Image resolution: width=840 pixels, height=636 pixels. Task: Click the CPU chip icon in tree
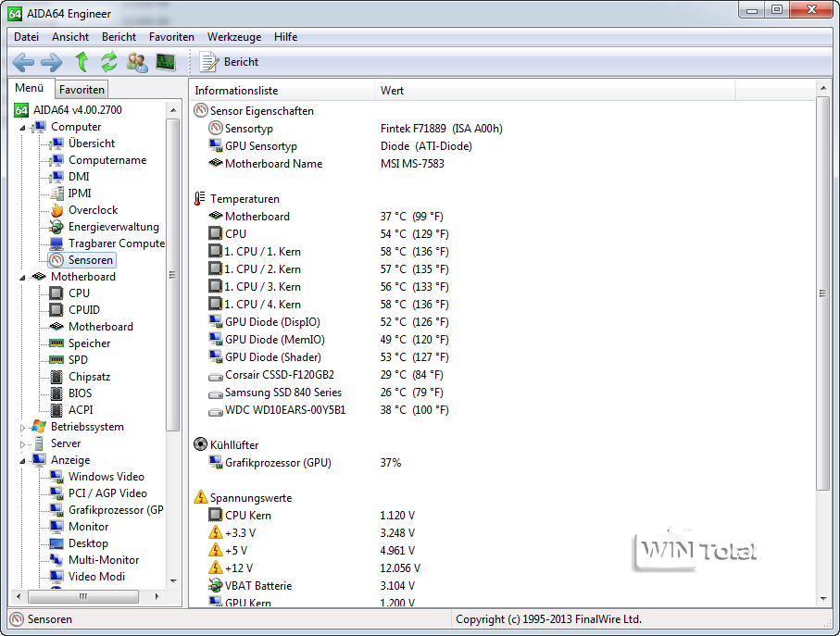pyautogui.click(x=56, y=293)
